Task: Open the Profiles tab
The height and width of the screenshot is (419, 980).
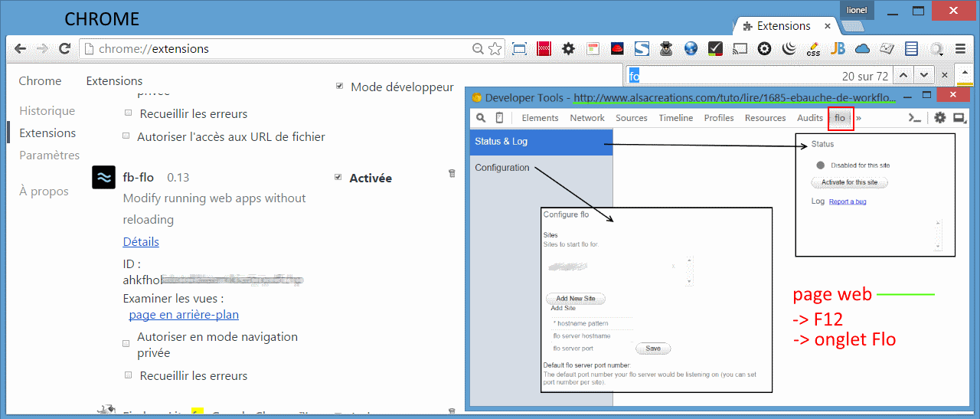Action: tap(719, 118)
